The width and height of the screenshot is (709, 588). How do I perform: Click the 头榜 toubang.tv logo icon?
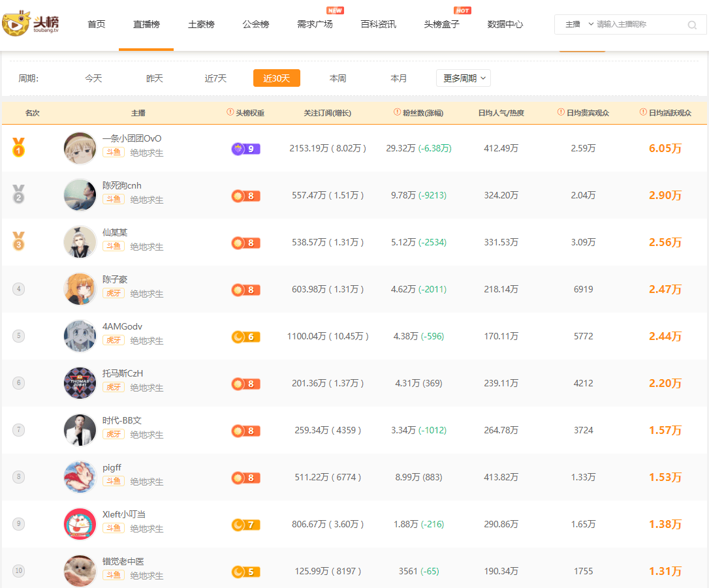(19, 23)
